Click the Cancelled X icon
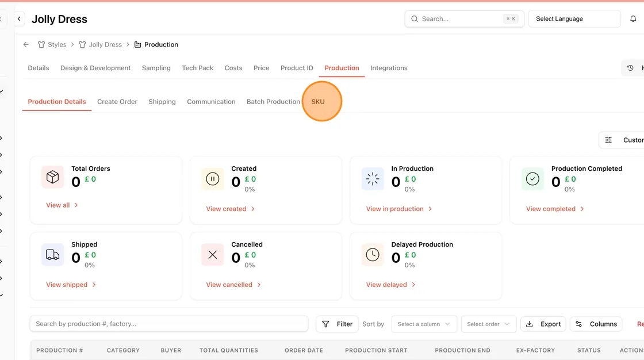The image size is (644, 360). pyautogui.click(x=212, y=255)
